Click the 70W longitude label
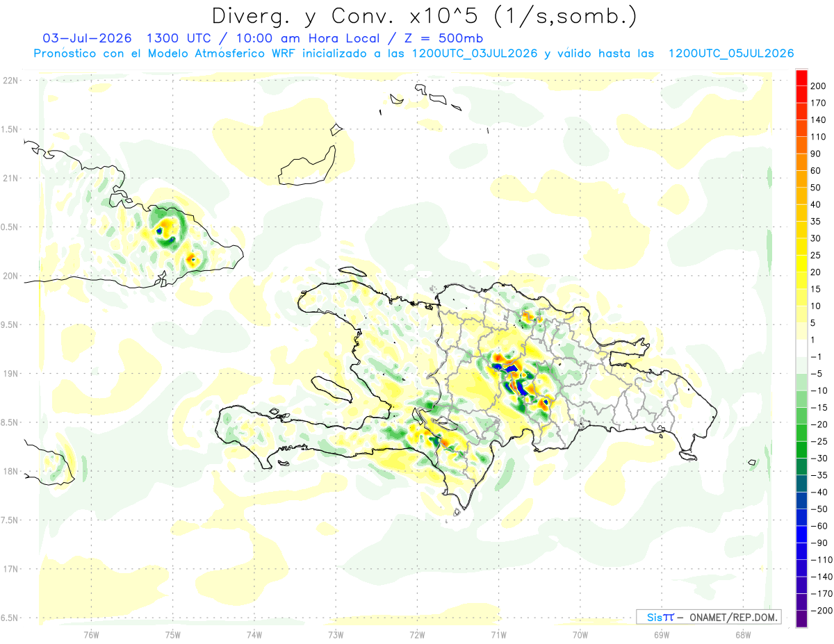The image size is (834, 644). pyautogui.click(x=580, y=634)
